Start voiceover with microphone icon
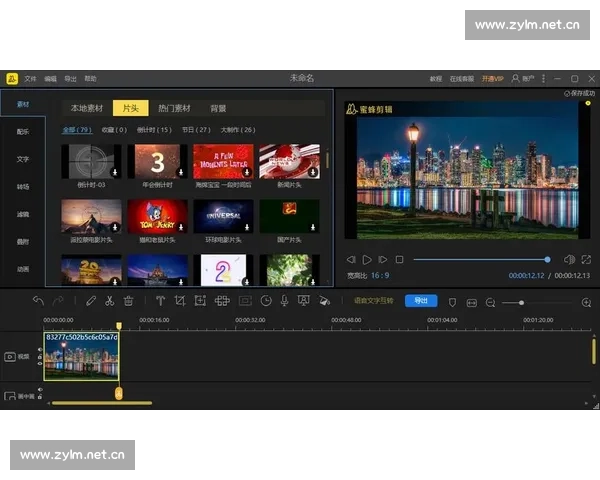The image size is (600, 480). tap(284, 301)
